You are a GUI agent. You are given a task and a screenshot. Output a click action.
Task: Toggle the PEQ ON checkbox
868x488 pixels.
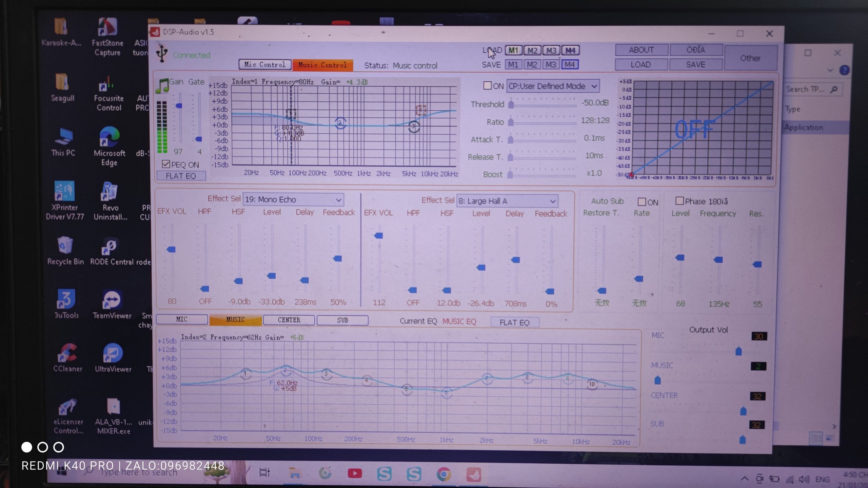tap(166, 164)
